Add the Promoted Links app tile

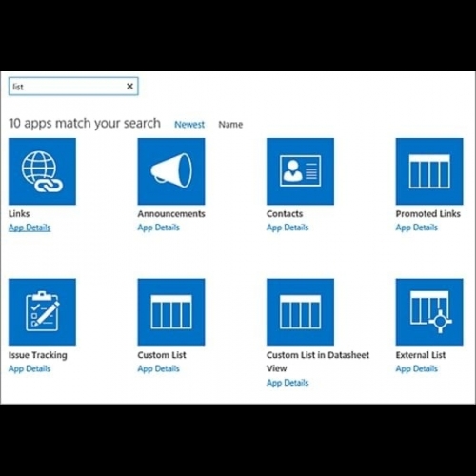click(x=429, y=171)
